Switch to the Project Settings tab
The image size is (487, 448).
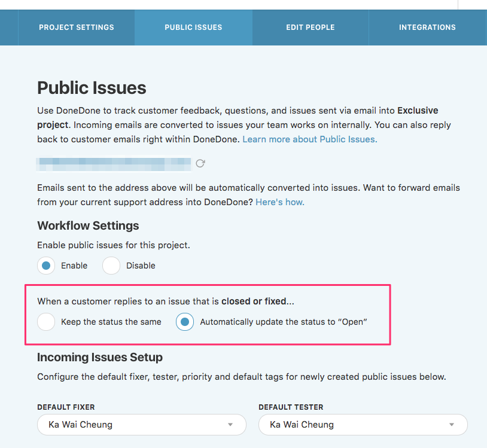[x=76, y=27]
